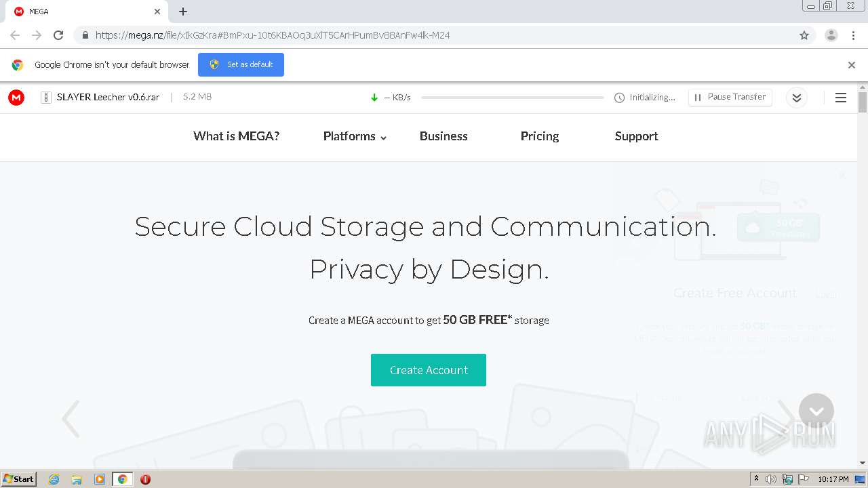
Task: Click the green download arrow icon
Action: pos(374,98)
